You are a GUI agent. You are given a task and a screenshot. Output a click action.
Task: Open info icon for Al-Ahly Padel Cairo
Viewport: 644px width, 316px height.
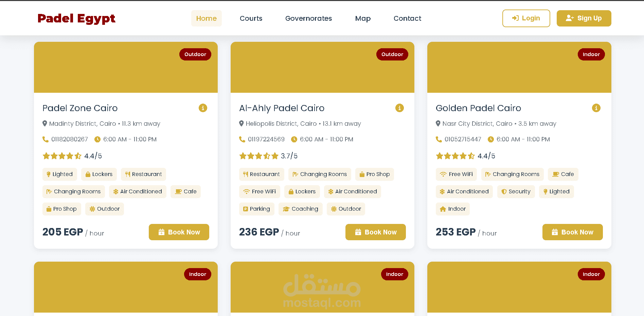tap(399, 108)
